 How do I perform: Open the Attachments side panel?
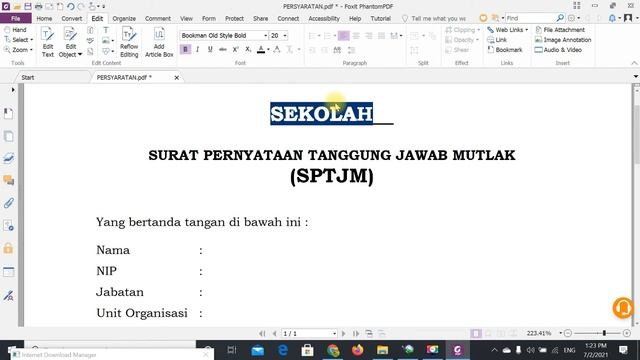click(8, 203)
